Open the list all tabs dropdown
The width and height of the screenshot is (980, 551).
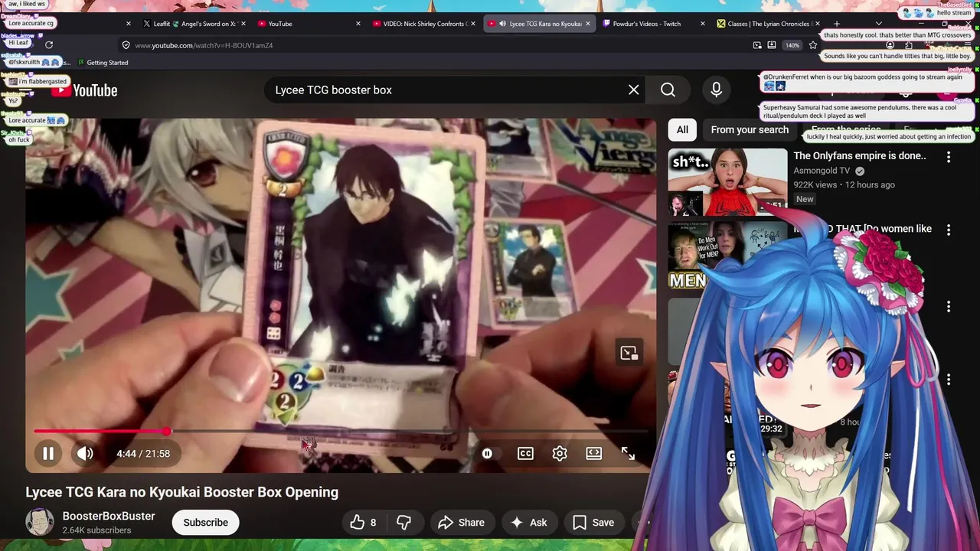click(879, 24)
